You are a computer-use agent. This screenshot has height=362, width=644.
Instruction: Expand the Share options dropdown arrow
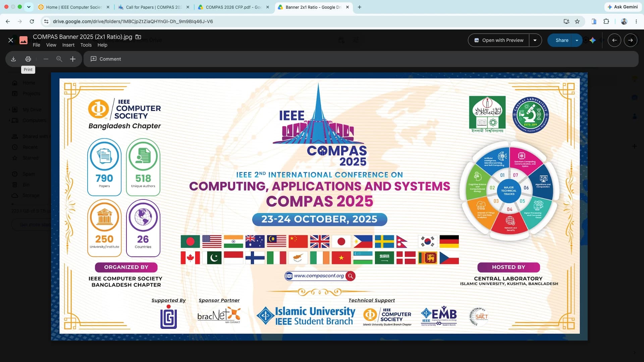(577, 40)
